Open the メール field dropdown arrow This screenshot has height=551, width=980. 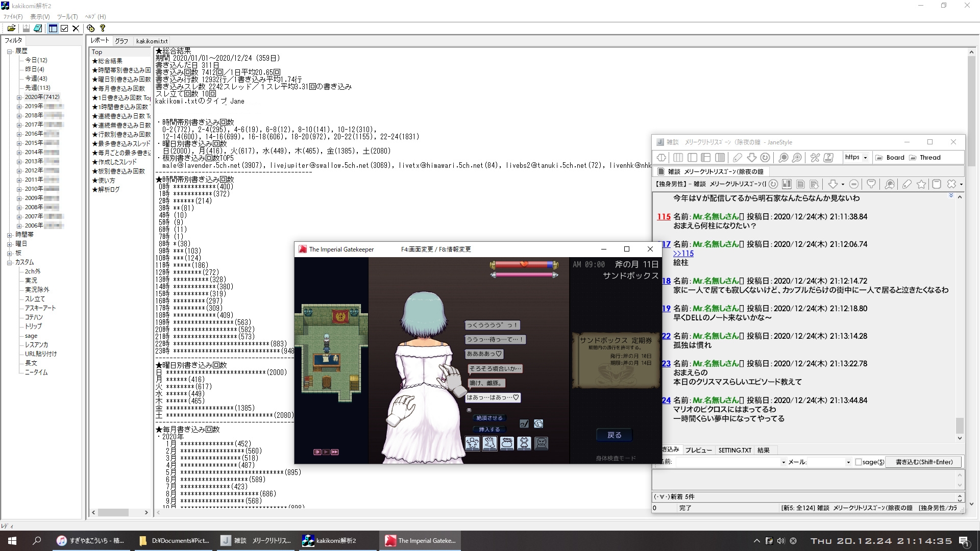click(x=848, y=462)
